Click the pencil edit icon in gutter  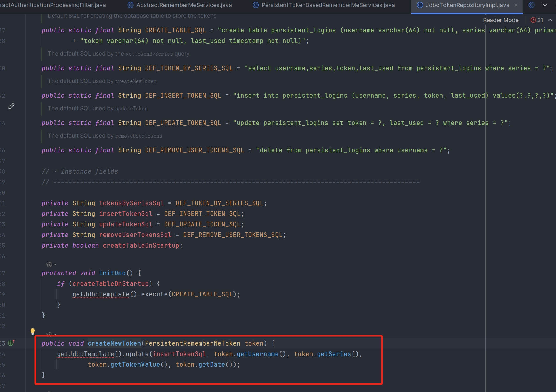[11, 106]
